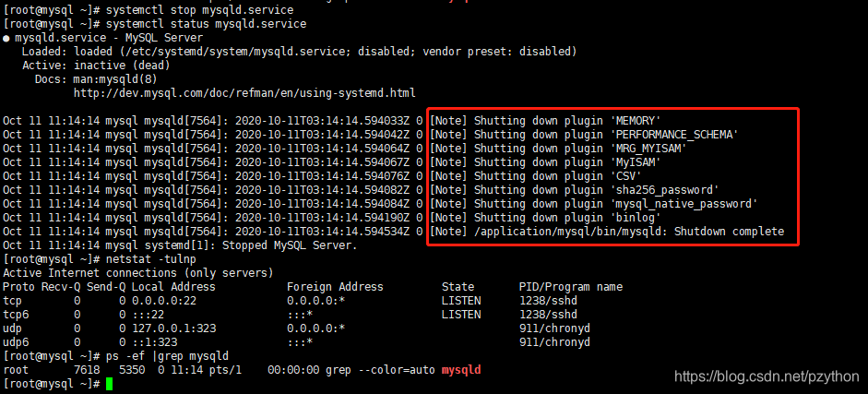Click the 'CSV' plugin shutdown line
This screenshot has width=868, height=394.
coord(322,176)
